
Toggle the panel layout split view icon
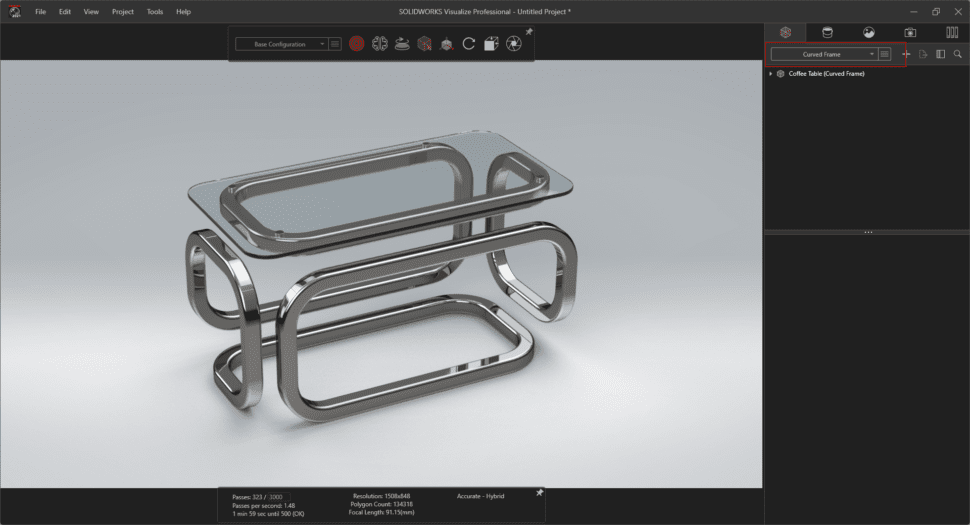pyautogui.click(x=940, y=54)
